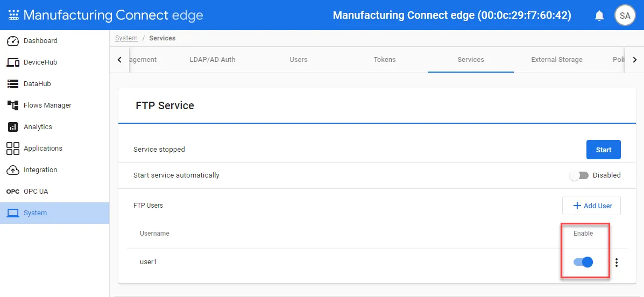Screen dimensions: 644x297
Task: Go to System breadcrumb link
Action: [x=126, y=38]
